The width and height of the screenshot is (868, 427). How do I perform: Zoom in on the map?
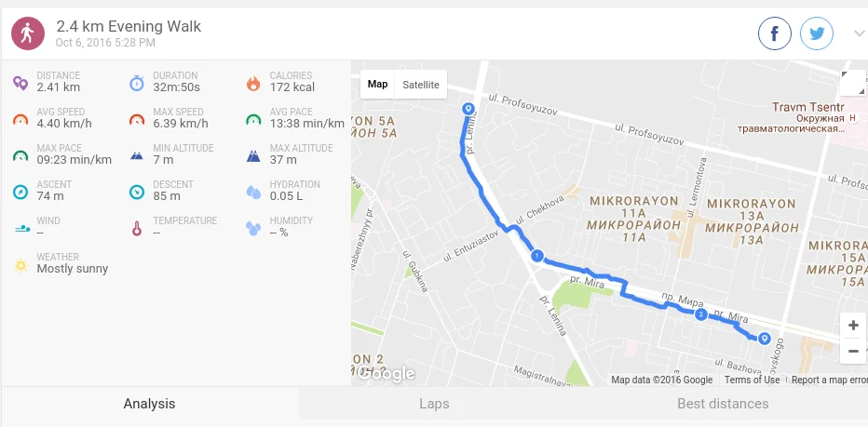coord(853,326)
